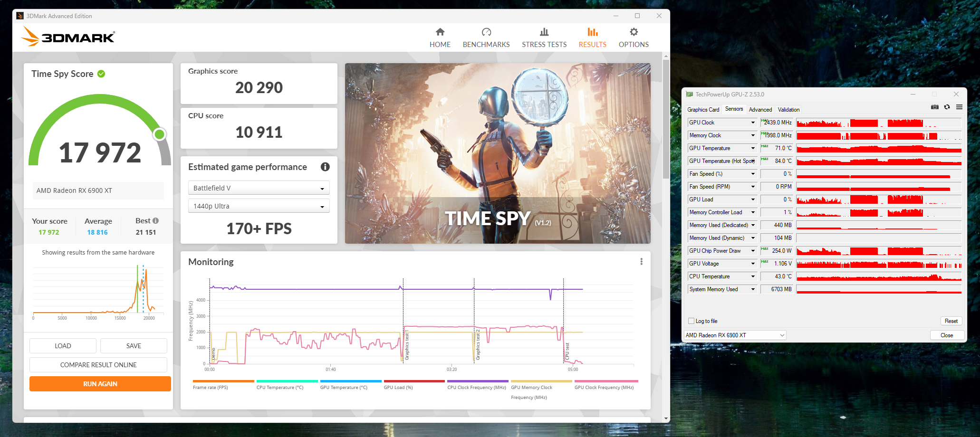Expand the GPU Load sensor dropdown
The image size is (980, 437).
pos(753,199)
